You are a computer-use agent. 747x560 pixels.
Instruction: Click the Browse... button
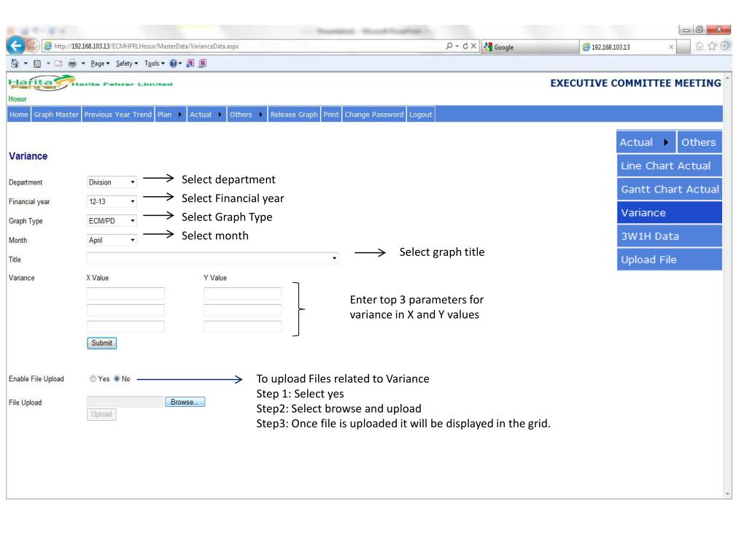185,402
